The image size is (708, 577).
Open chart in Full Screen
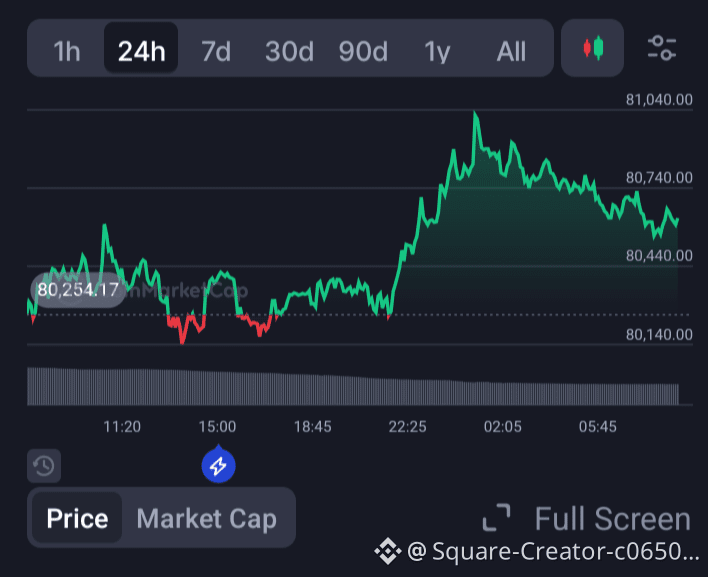[x=612, y=518]
